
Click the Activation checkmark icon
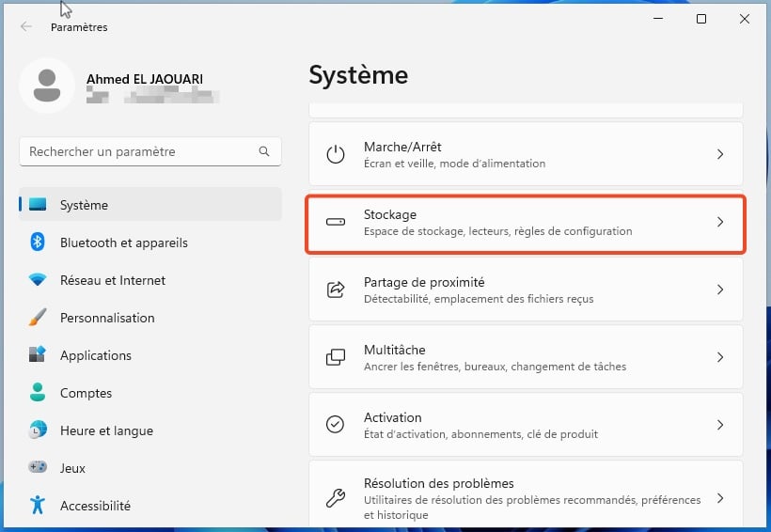click(335, 424)
